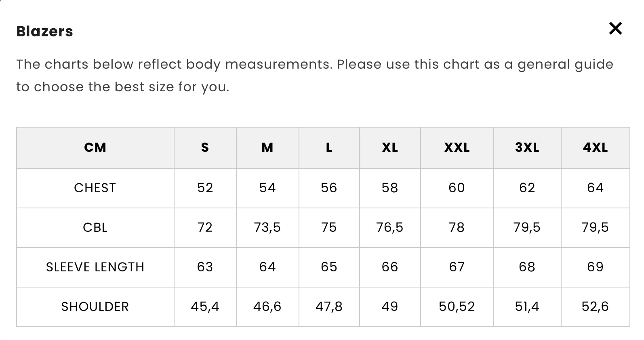Click the 3XL size column header

[527, 148]
